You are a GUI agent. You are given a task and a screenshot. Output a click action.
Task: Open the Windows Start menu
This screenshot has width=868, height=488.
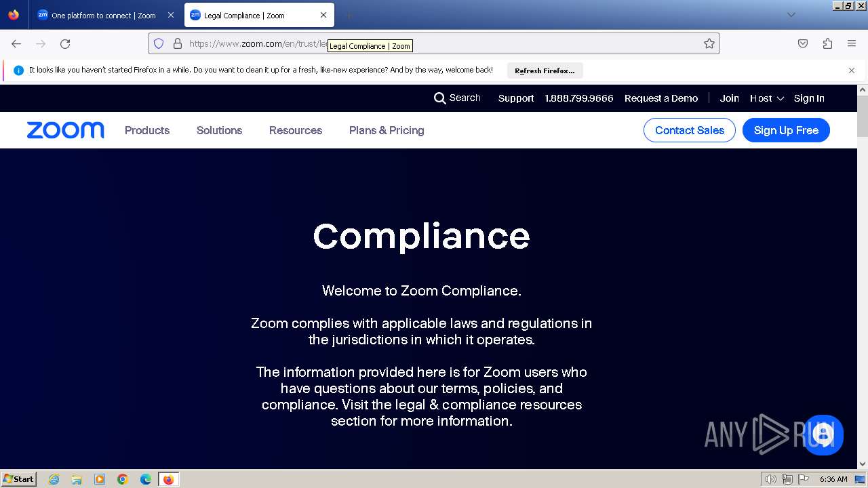point(19,479)
